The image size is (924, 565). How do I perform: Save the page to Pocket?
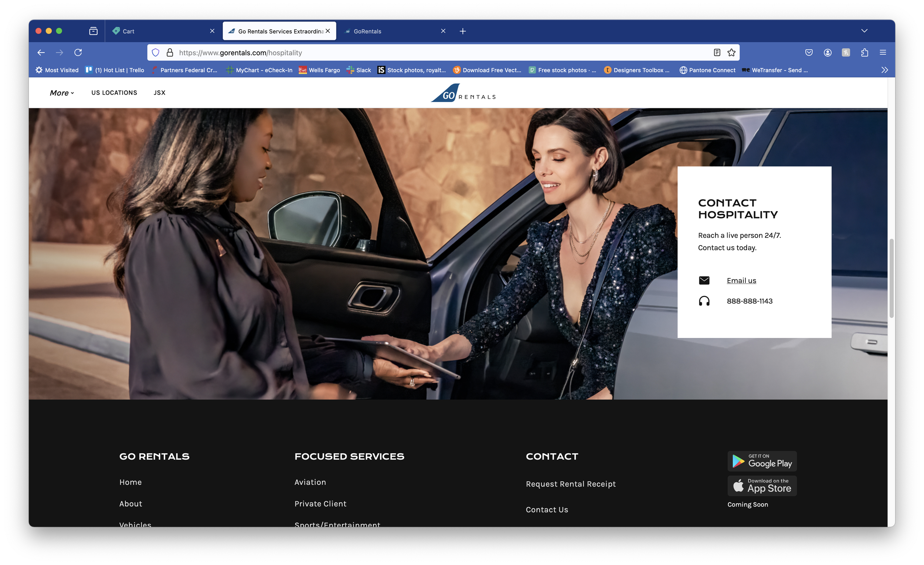tap(809, 53)
